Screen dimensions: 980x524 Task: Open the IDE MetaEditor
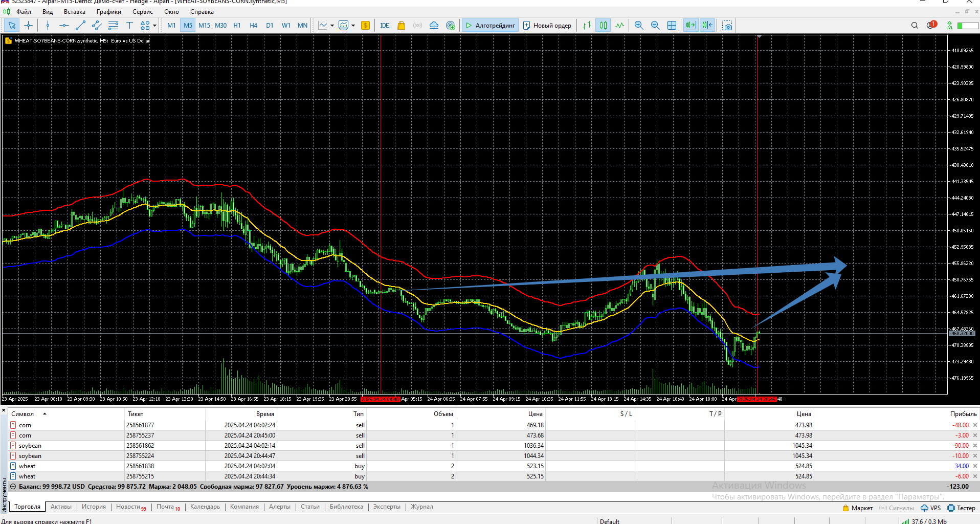385,25
